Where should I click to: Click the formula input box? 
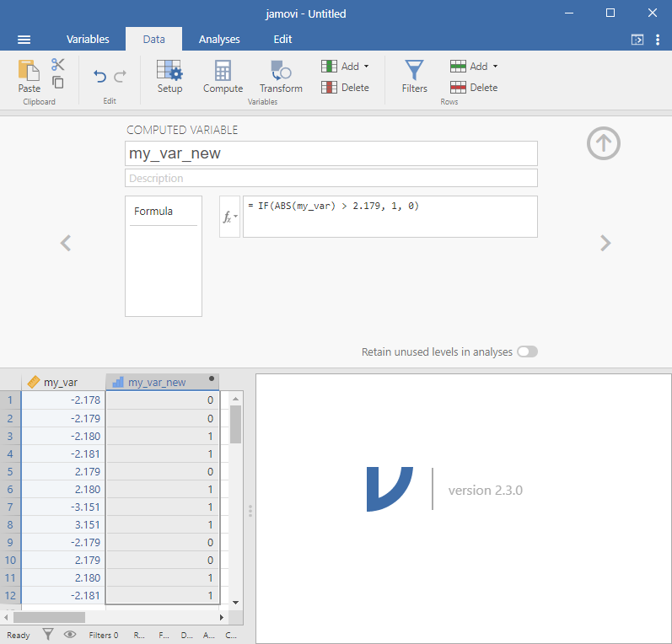click(x=390, y=217)
